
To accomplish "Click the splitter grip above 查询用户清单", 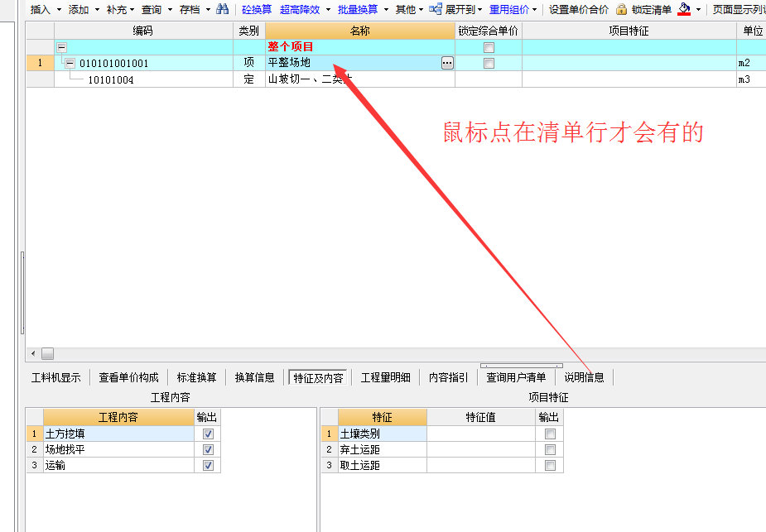I will pos(521,366).
